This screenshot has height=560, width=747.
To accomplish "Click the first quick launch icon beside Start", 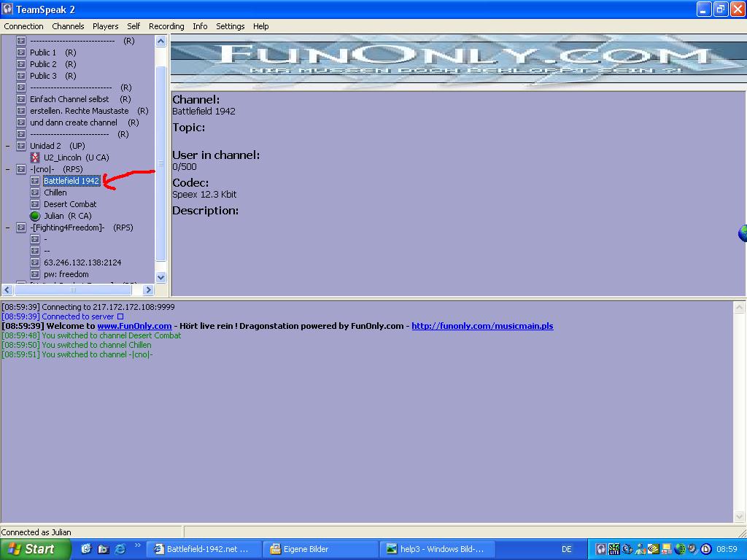I will (86, 549).
